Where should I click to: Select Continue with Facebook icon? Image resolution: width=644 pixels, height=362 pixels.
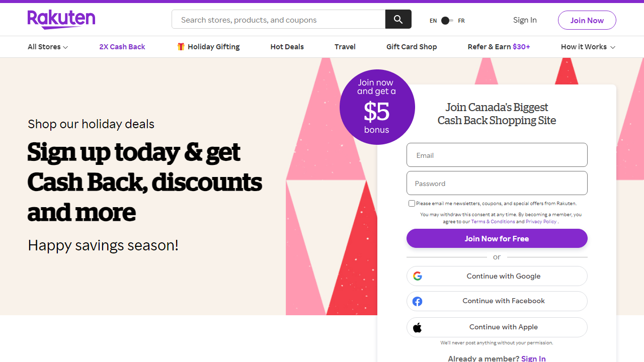(x=417, y=301)
